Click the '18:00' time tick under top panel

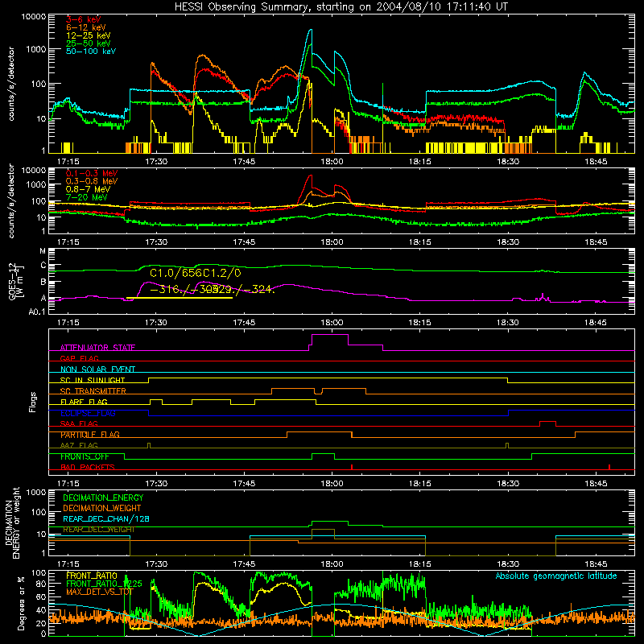332,162
